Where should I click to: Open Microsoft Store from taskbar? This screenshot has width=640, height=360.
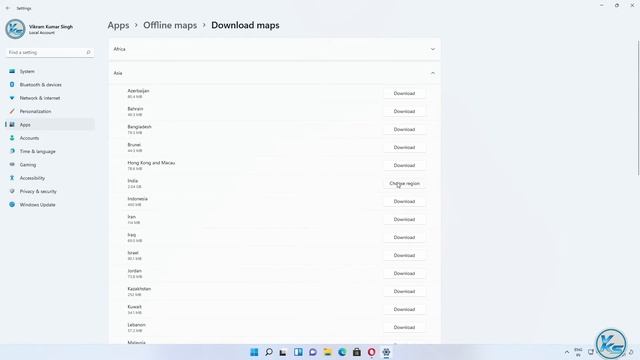click(357, 352)
